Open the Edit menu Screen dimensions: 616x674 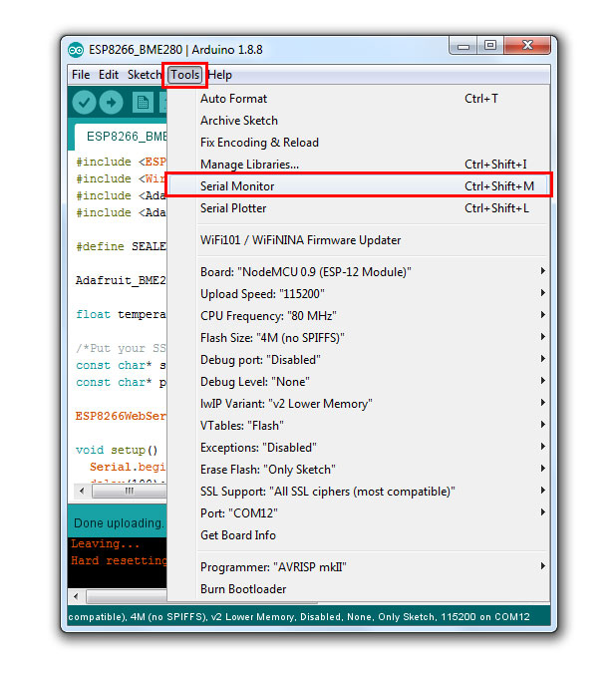(109, 75)
